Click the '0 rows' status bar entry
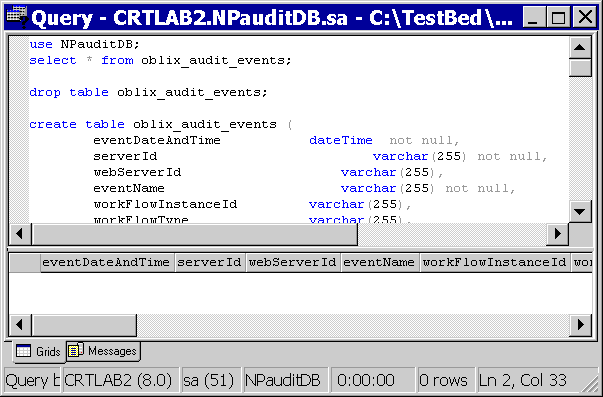Viewport: 603px width, 397px height. (x=445, y=380)
